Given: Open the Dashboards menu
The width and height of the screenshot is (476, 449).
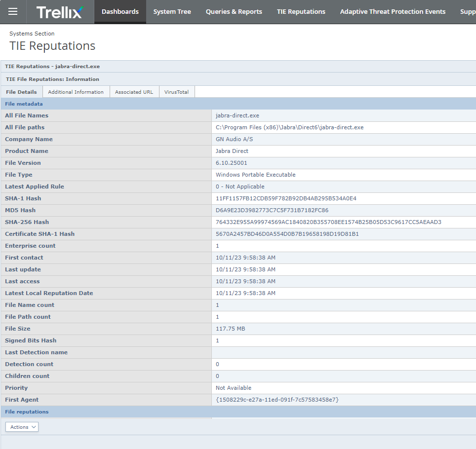Looking at the screenshot, I should (x=120, y=11).
